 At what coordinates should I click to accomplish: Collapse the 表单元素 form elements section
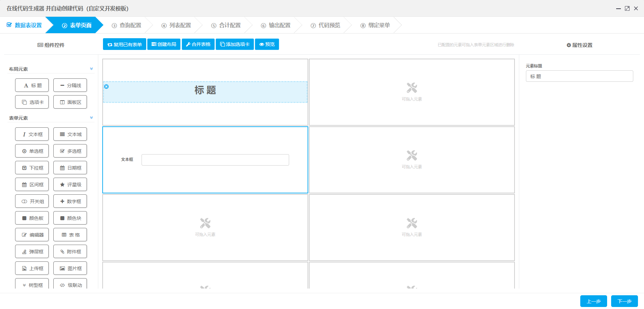[91, 118]
